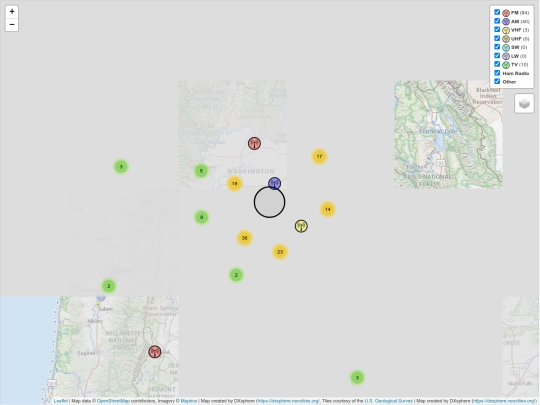Open the Mapbox attribution link
The image size is (540, 405).
pos(189,401)
